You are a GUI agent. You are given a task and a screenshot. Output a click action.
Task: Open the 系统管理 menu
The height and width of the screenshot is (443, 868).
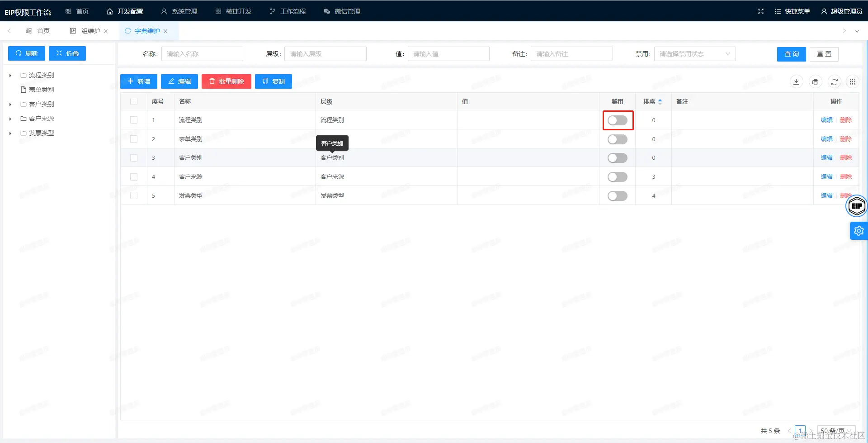point(179,11)
